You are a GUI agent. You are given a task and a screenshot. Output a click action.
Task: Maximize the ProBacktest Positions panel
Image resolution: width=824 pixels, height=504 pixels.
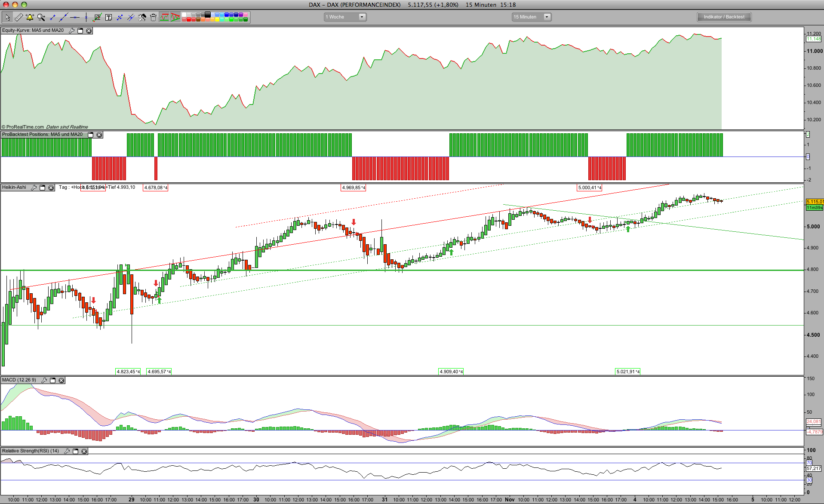pyautogui.click(x=91, y=135)
